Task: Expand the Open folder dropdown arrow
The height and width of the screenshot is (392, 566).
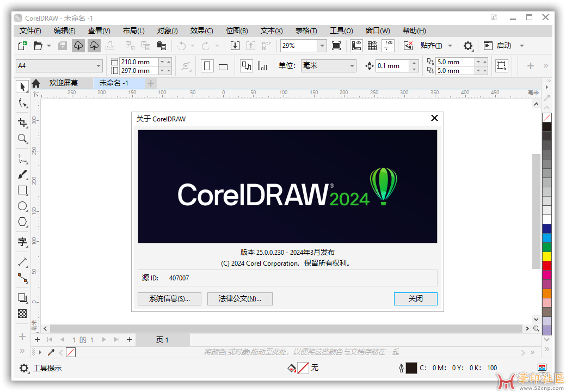Action: point(49,46)
